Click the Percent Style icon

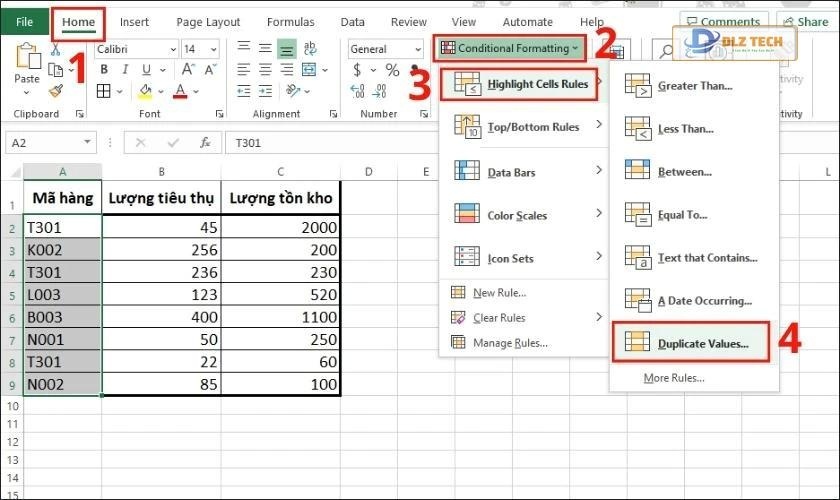[392, 70]
